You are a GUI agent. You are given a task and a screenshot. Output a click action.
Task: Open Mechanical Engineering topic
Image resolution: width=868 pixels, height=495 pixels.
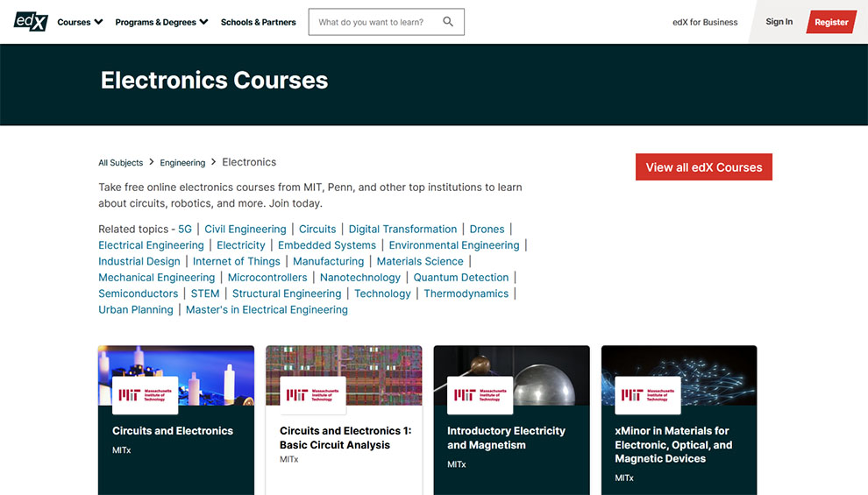coord(157,277)
